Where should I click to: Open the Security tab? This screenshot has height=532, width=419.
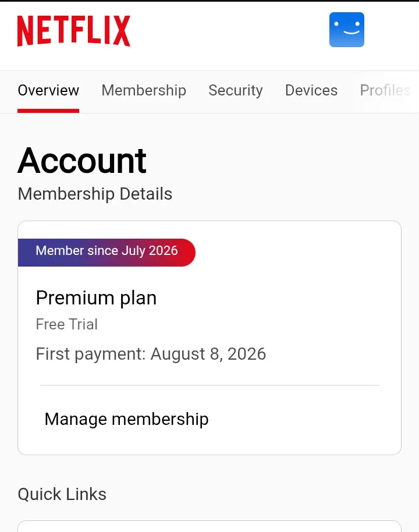point(236,90)
